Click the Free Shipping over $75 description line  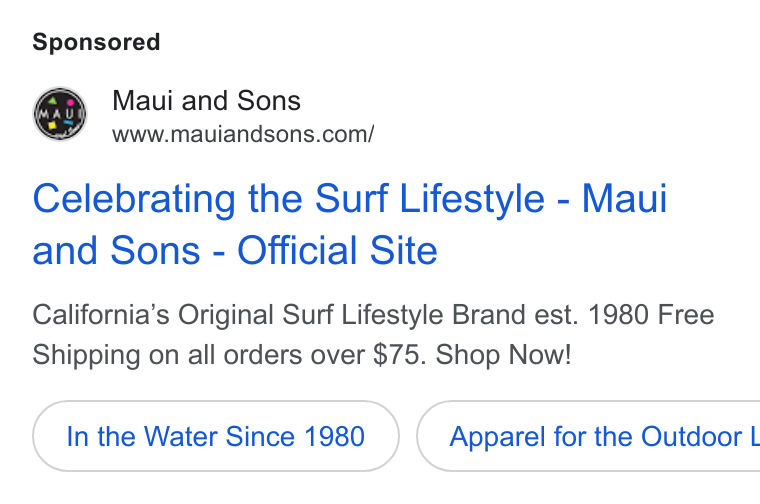point(301,355)
